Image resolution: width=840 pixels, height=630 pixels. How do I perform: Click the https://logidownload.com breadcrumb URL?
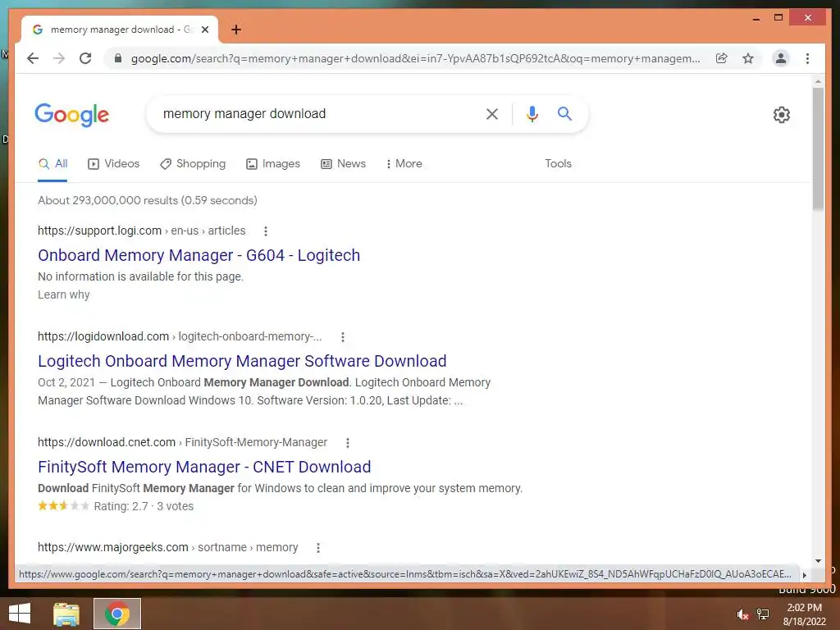pos(103,336)
